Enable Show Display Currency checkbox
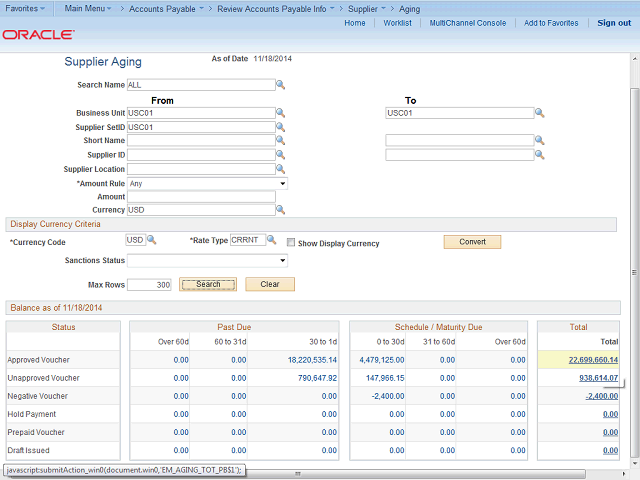The image size is (640, 480). [x=291, y=243]
